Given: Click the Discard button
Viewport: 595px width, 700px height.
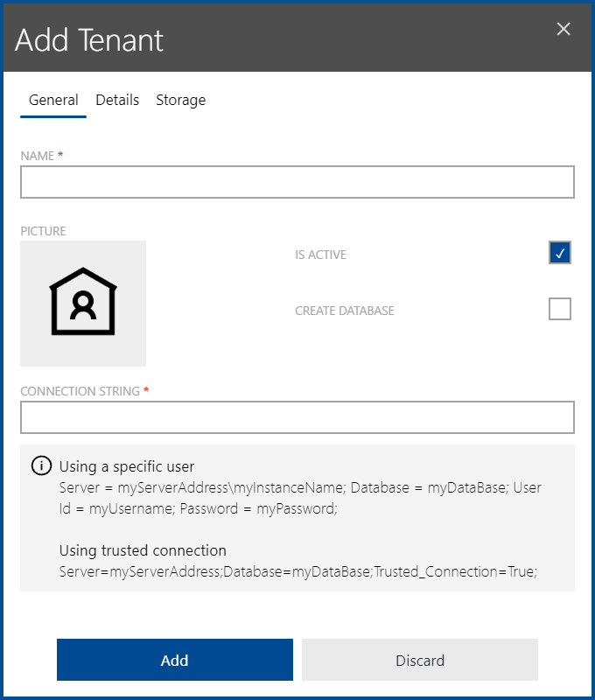Looking at the screenshot, I should (x=420, y=661).
